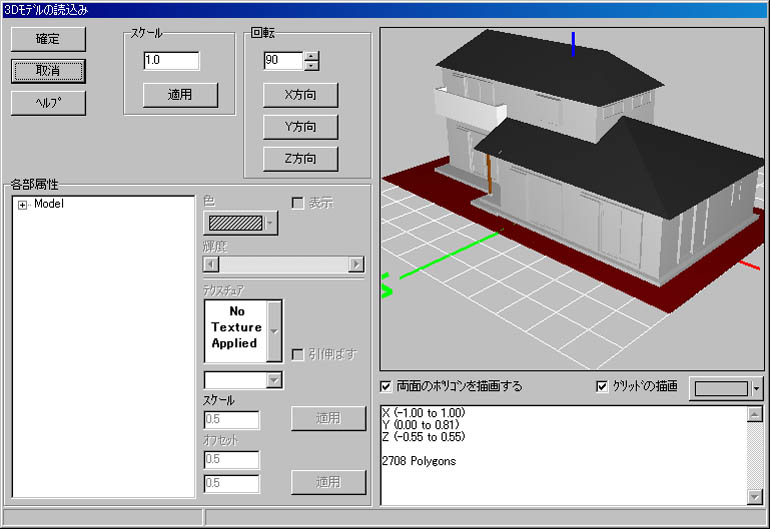
Task: Open the No Texture Applied dropdown
Action: 274,331
